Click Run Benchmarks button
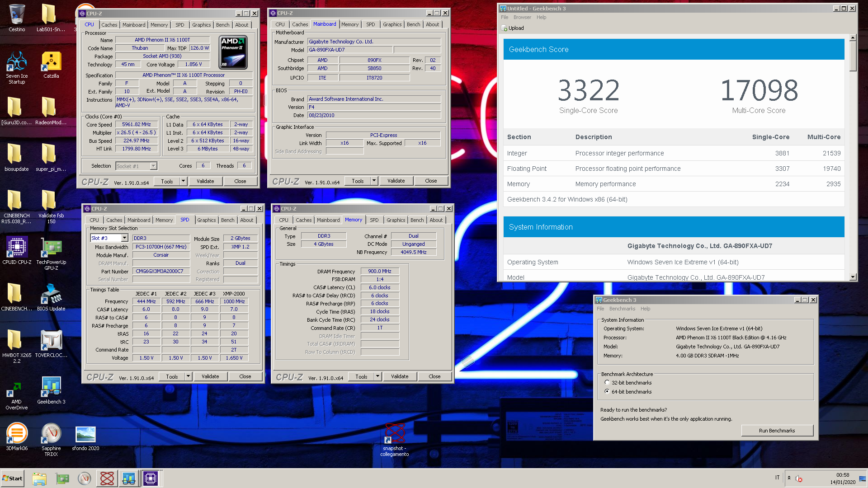Viewport: 868px width, 488px height. click(777, 431)
